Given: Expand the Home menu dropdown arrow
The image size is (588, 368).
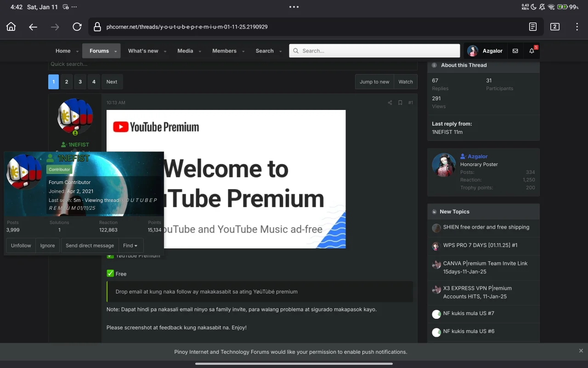Looking at the screenshot, I should click(x=77, y=51).
